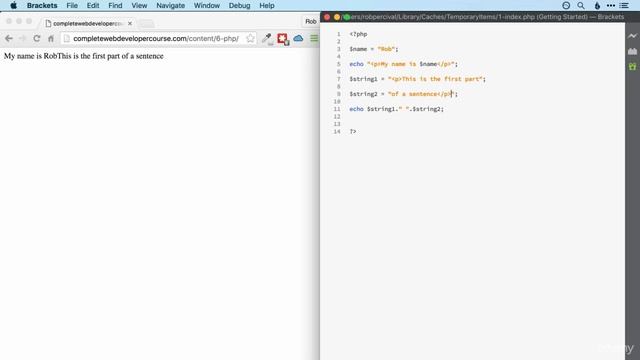Open the Chrome hamburger menu
Viewport: 640px width, 360px height.
click(314, 38)
